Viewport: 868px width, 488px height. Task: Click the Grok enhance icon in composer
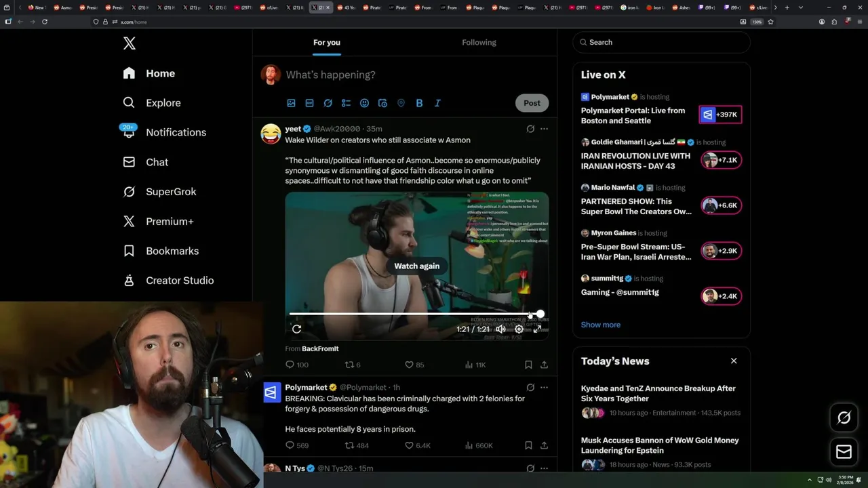click(328, 103)
